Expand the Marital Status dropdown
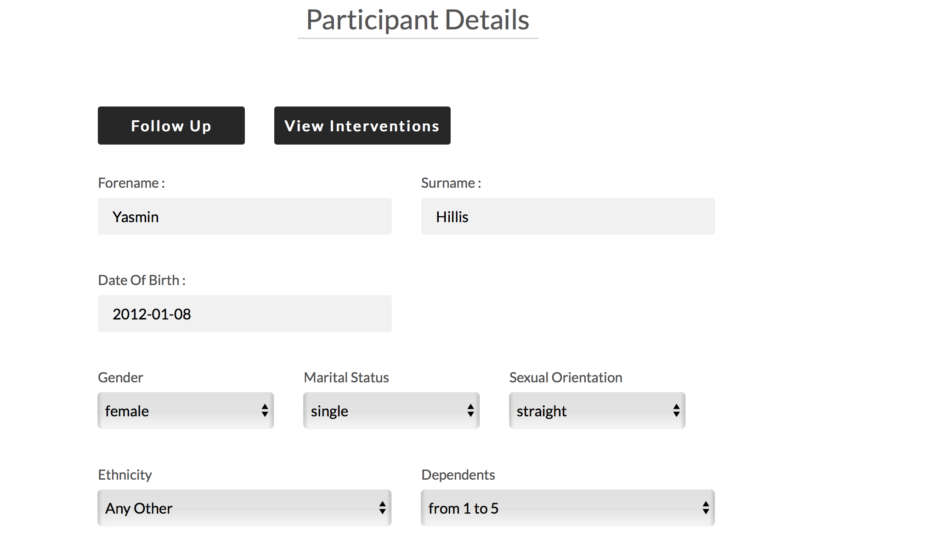This screenshot has height=560, width=950. [391, 411]
